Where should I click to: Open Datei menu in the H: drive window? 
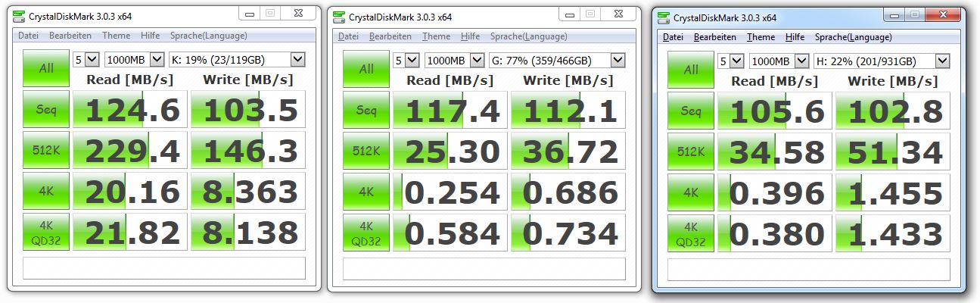click(674, 36)
